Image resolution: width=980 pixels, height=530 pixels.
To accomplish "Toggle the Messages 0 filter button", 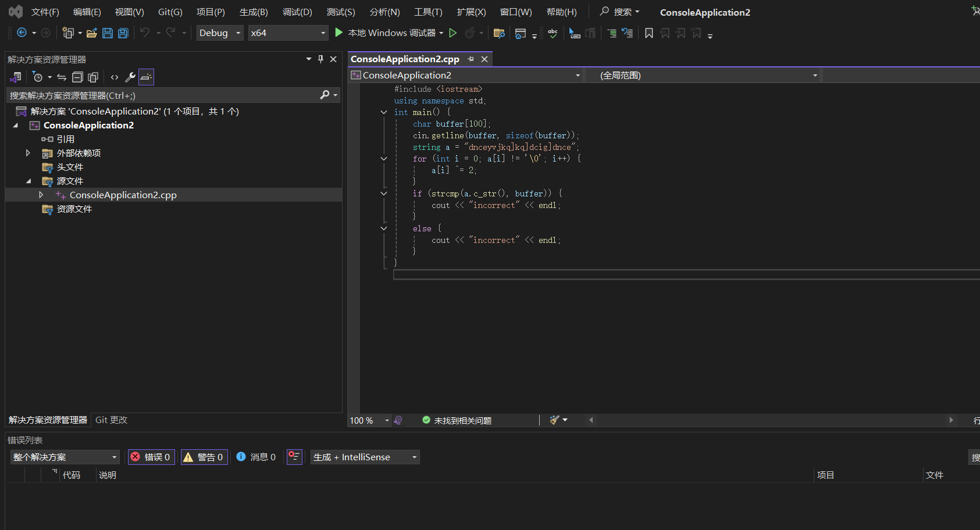I will tap(256, 457).
